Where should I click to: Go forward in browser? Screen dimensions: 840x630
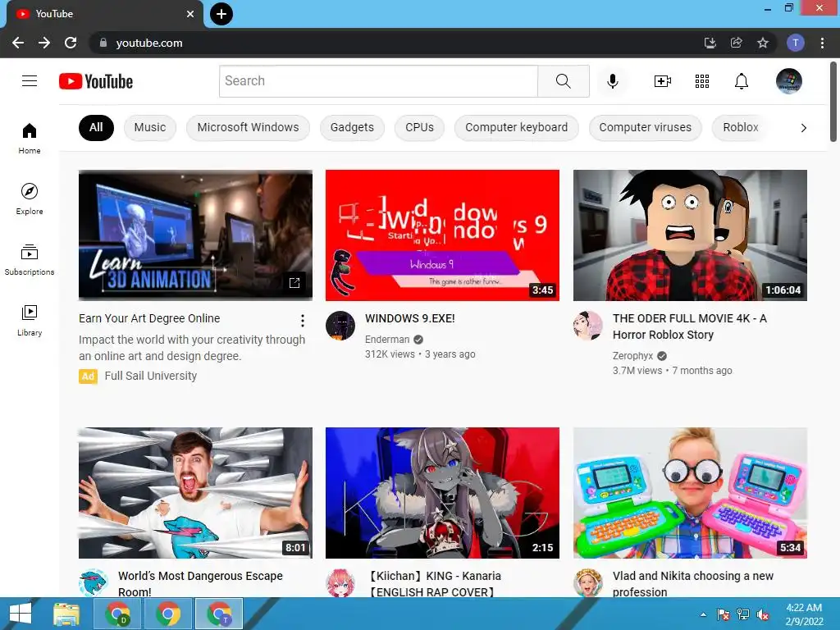tap(44, 43)
